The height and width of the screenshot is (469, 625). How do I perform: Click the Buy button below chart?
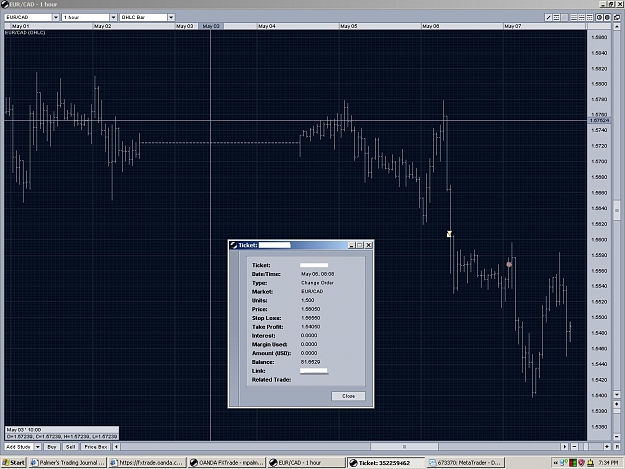[x=52, y=447]
